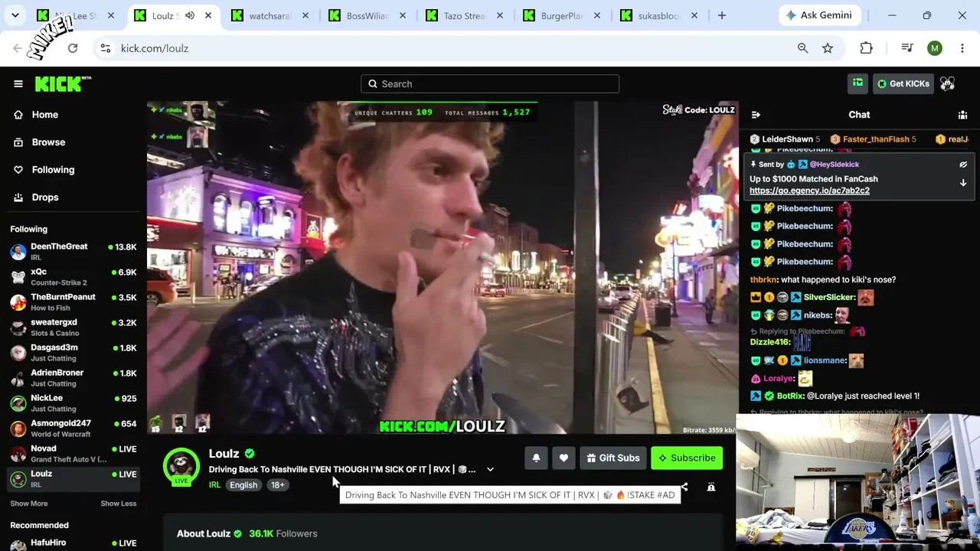Open the media controls icon
Screen dimensions: 980x551
pos(907,48)
